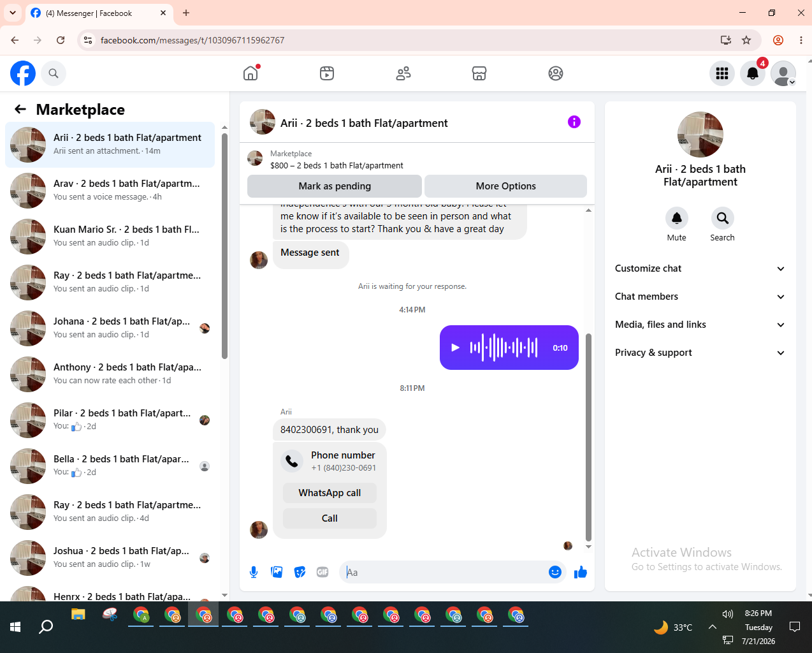
Task: Open Bella conversation in chat list
Action: tap(110, 466)
